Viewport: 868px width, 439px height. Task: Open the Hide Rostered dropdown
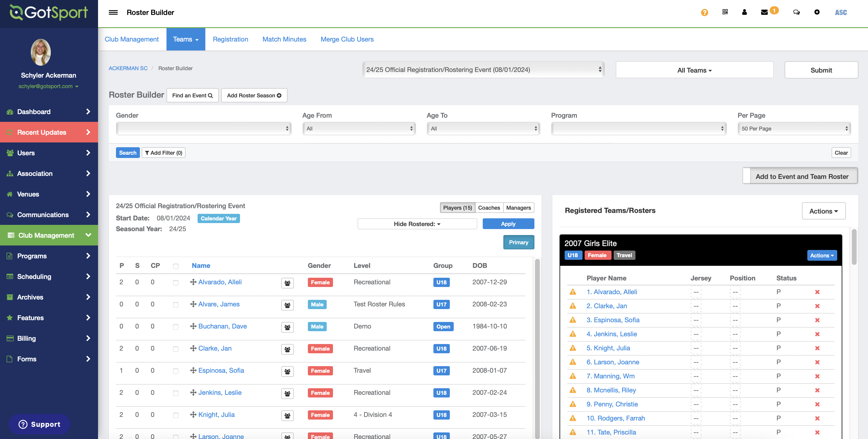point(417,224)
